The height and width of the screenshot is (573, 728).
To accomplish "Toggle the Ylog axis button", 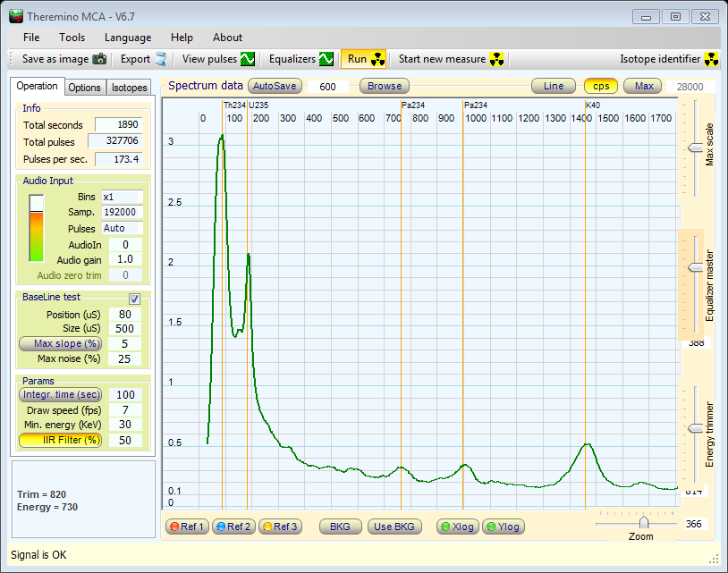I will [x=502, y=527].
